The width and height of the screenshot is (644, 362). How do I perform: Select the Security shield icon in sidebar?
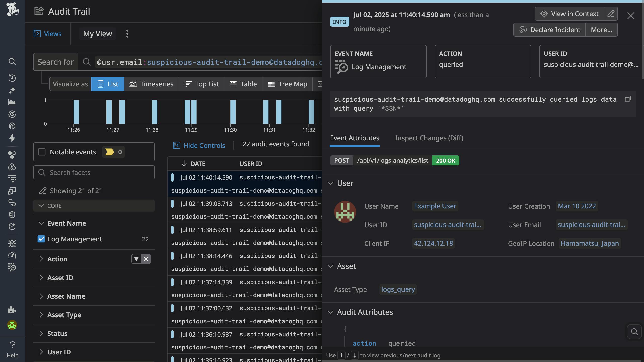[12, 214]
